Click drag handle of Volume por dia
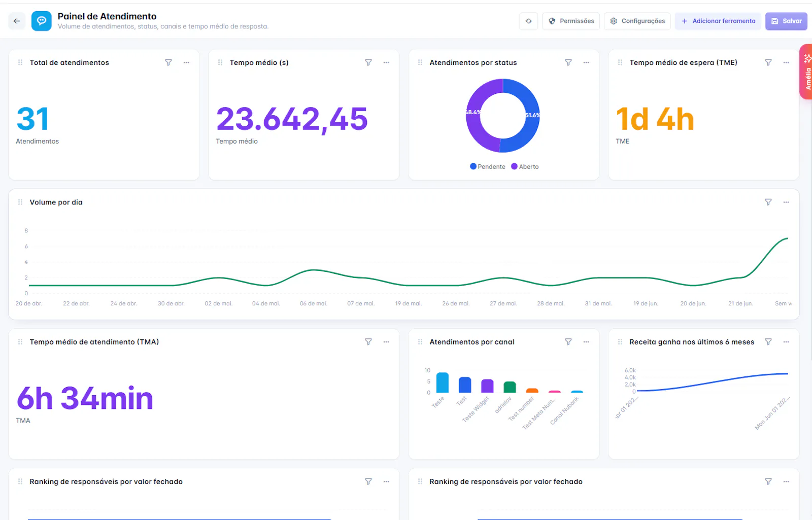The image size is (812, 520). (20, 202)
